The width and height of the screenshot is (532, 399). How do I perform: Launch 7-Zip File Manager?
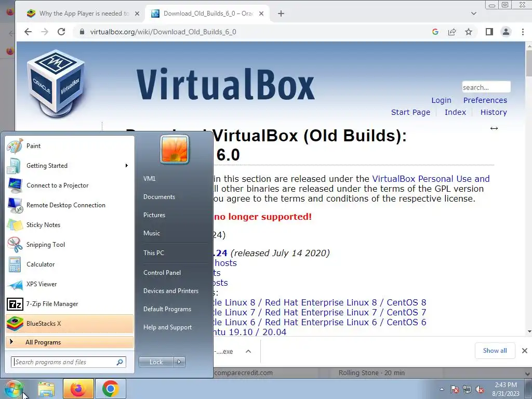69,304
